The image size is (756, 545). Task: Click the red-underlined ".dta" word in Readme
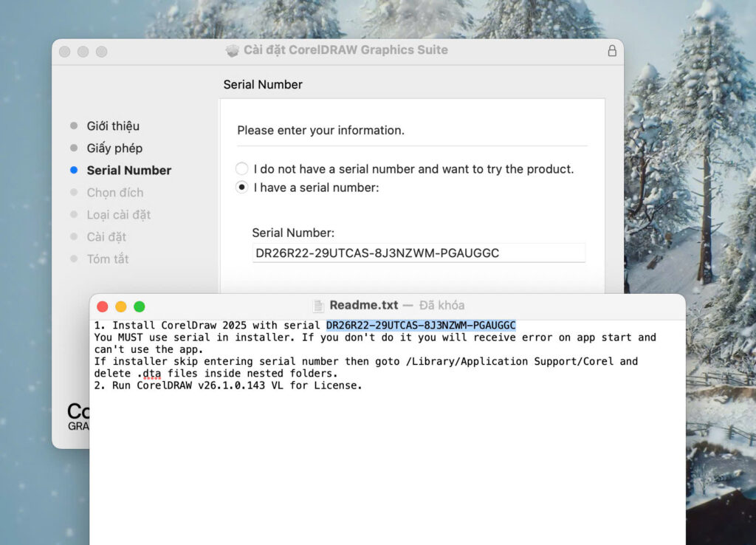tap(151, 374)
